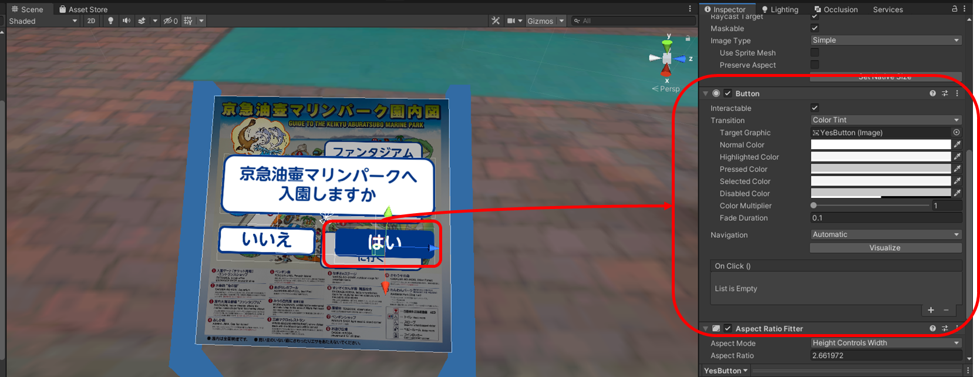Toggle the Inspector lock icon
The image size is (980, 377).
955,8
